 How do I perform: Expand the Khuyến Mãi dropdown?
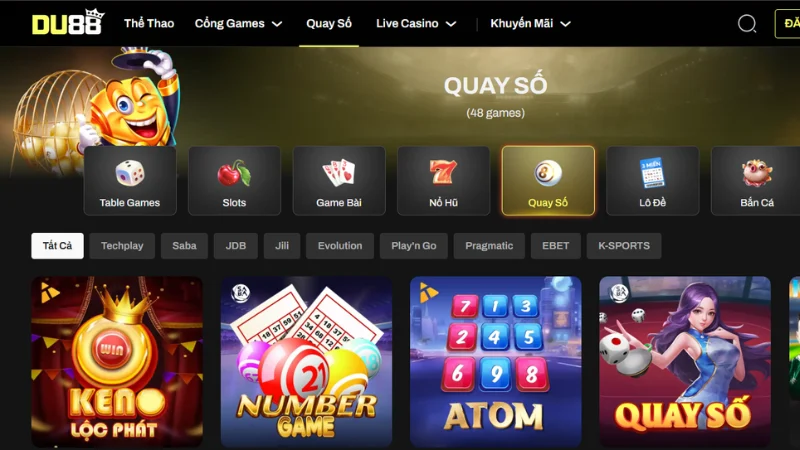[x=531, y=23]
